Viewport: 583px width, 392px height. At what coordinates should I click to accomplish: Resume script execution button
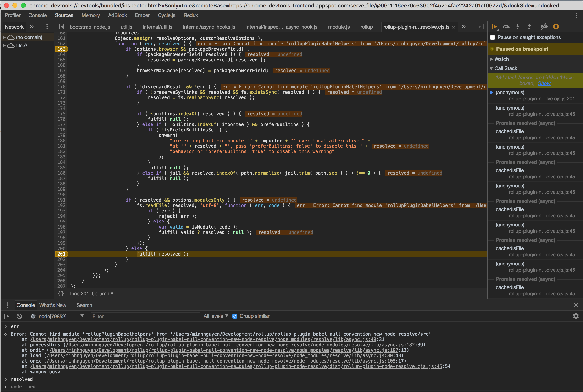click(x=494, y=27)
